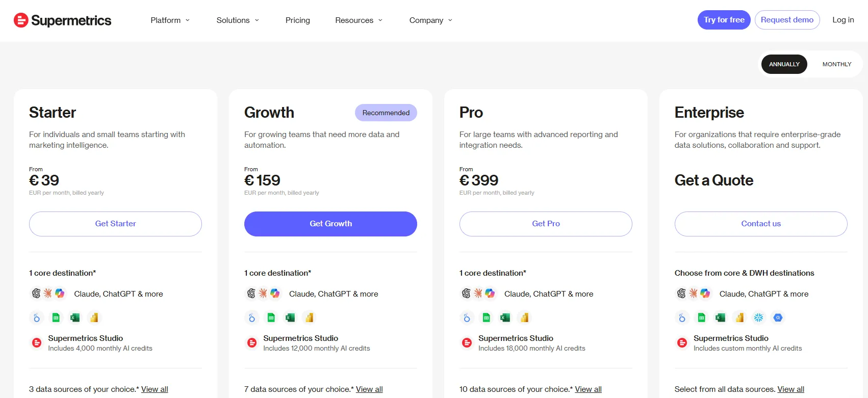
Task: Click the Looker Studio icon under Starter
Action: 36,318
